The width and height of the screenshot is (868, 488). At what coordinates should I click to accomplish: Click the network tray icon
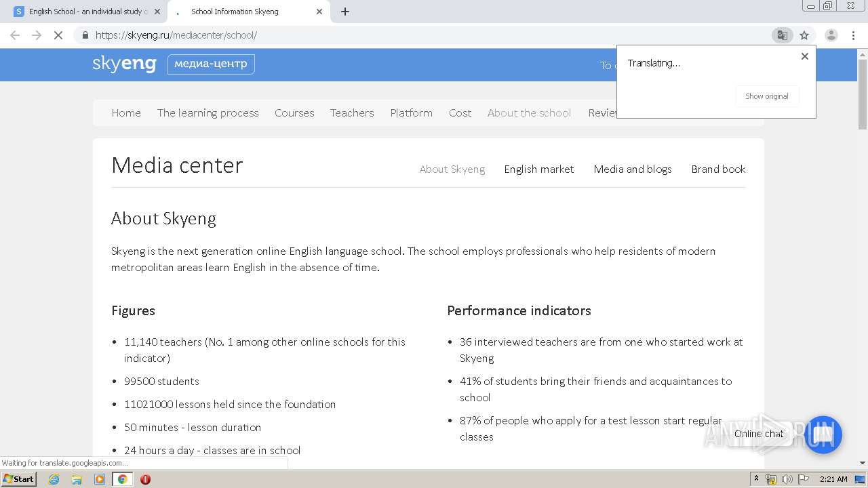[771, 479]
